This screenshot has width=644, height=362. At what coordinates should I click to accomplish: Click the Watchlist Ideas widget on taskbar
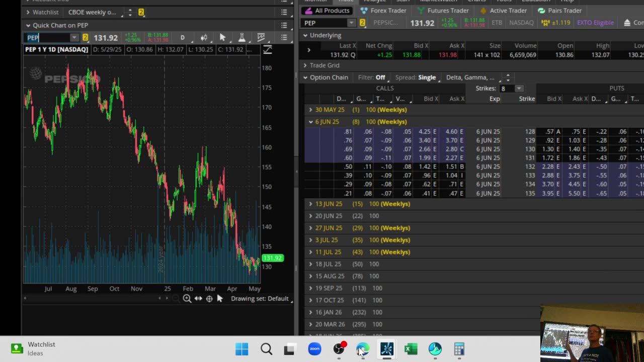coord(33,348)
